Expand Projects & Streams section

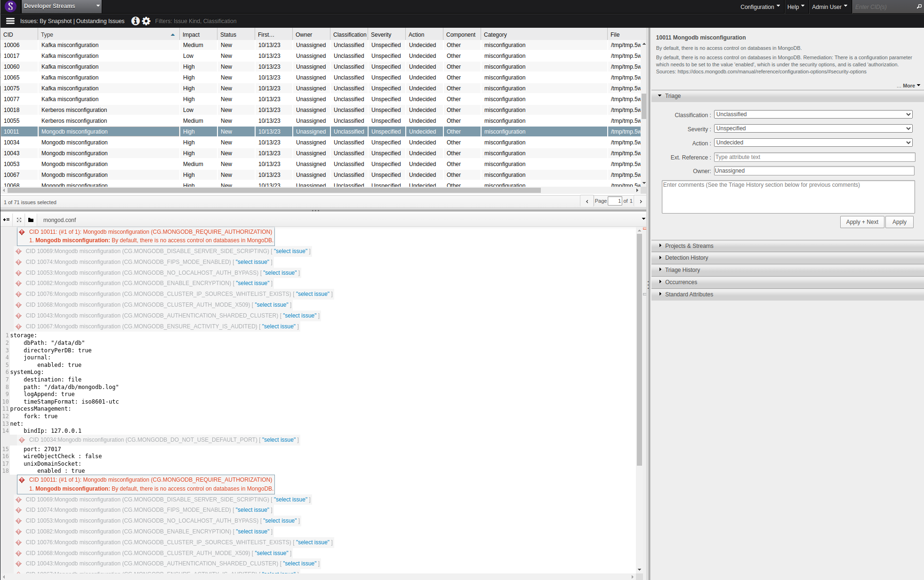pyautogui.click(x=787, y=246)
